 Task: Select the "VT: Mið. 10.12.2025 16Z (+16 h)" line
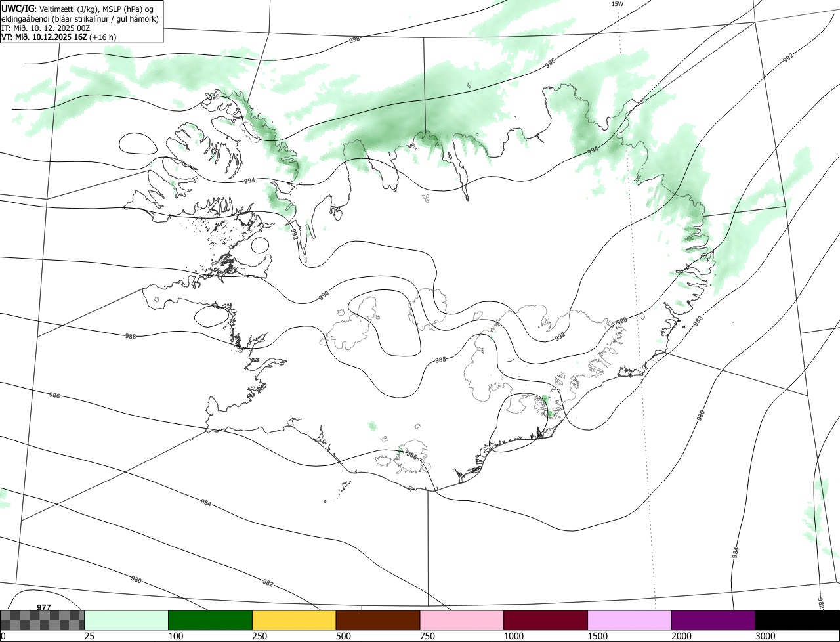tap(59, 37)
